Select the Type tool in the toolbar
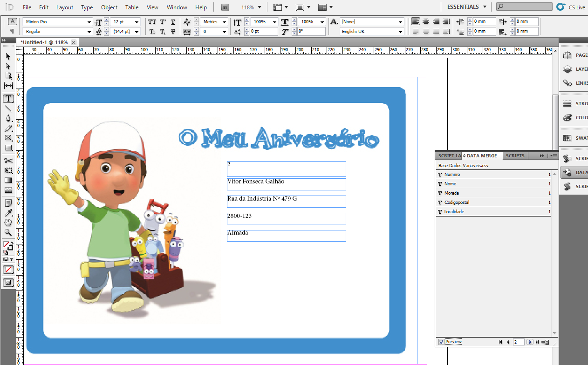This screenshot has width=588, height=365. [x=8, y=98]
